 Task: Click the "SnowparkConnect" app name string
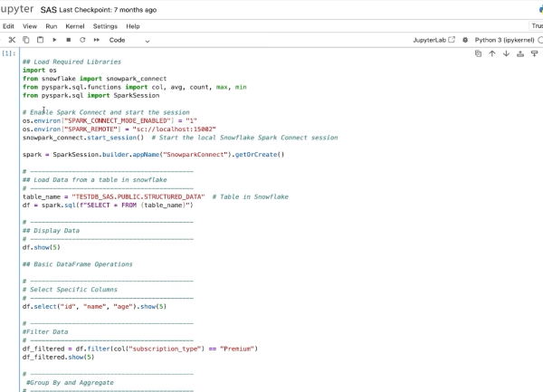pyautogui.click(x=195, y=155)
